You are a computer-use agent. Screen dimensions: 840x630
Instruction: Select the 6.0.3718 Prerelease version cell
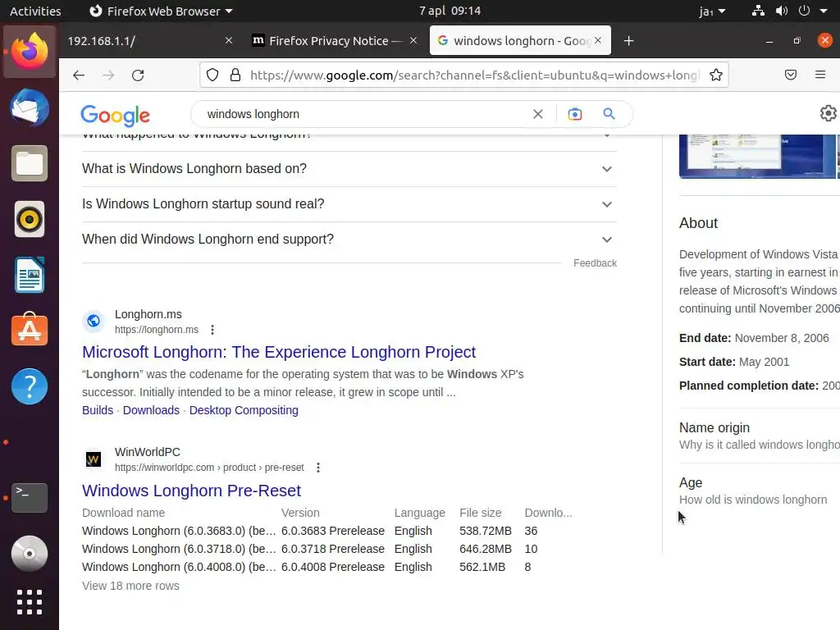[x=333, y=549]
